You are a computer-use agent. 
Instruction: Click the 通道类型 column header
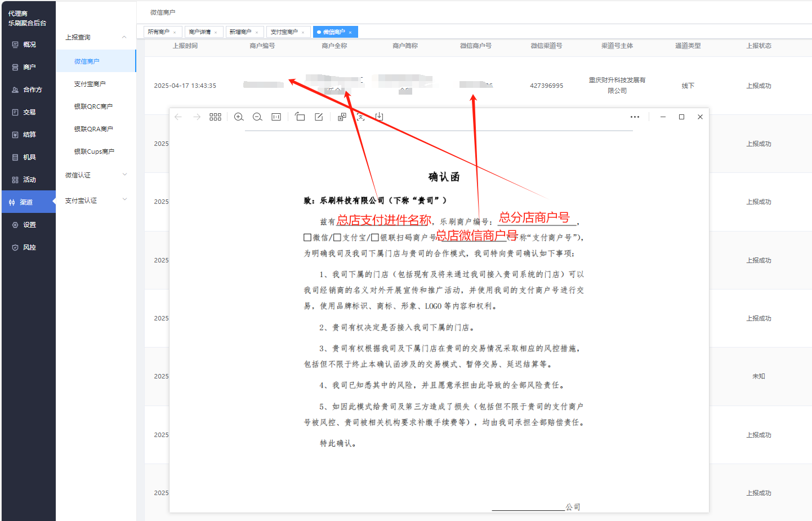[688, 46]
